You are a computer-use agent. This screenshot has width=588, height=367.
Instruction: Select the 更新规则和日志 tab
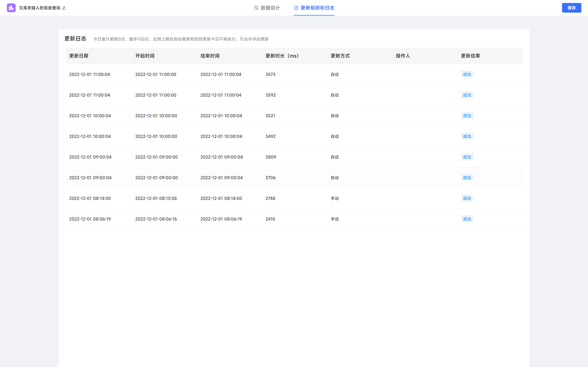click(x=314, y=8)
